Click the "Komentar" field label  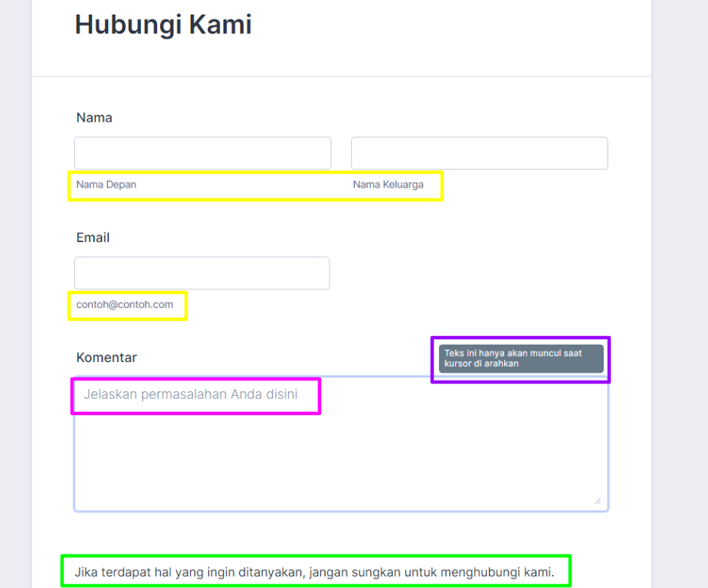click(x=107, y=358)
